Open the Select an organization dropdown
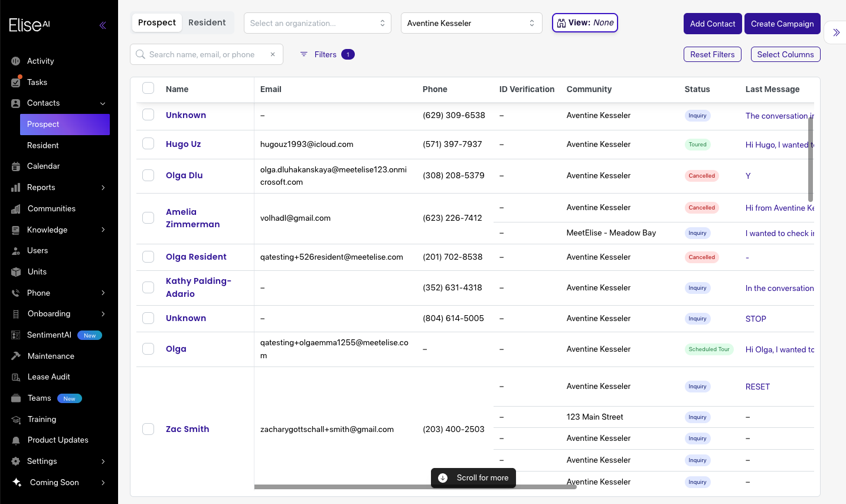Screen dimensions: 846x504 tap(318, 23)
